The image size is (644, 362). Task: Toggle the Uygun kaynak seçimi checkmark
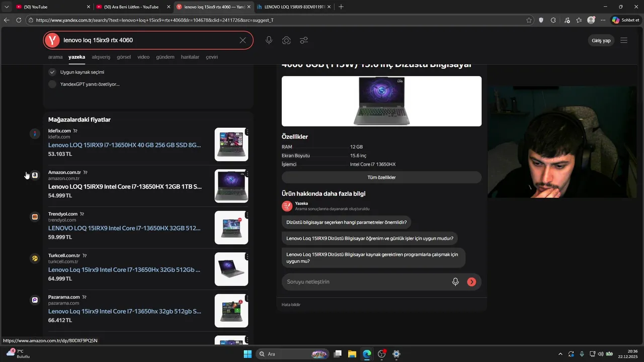tap(52, 72)
